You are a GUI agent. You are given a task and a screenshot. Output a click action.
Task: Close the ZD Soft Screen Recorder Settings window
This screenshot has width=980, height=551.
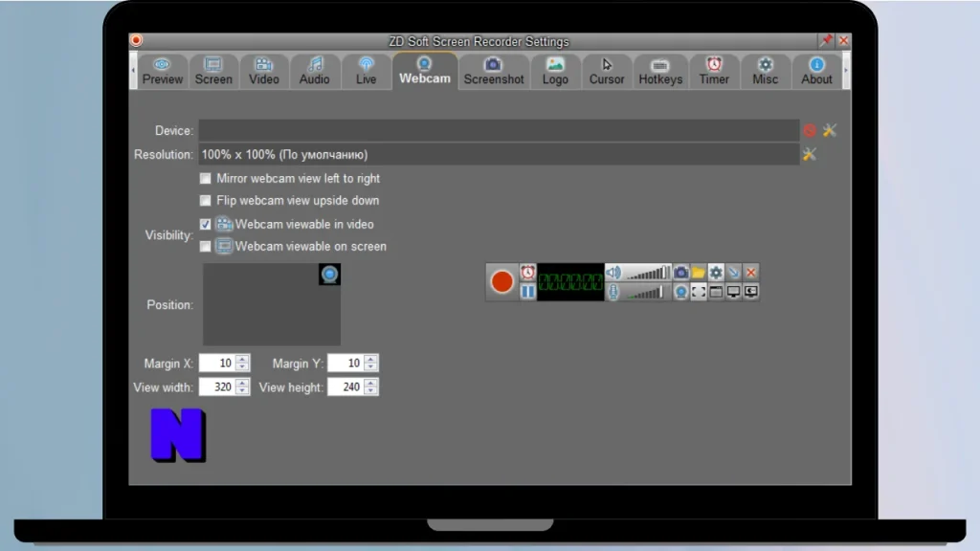[x=843, y=40]
